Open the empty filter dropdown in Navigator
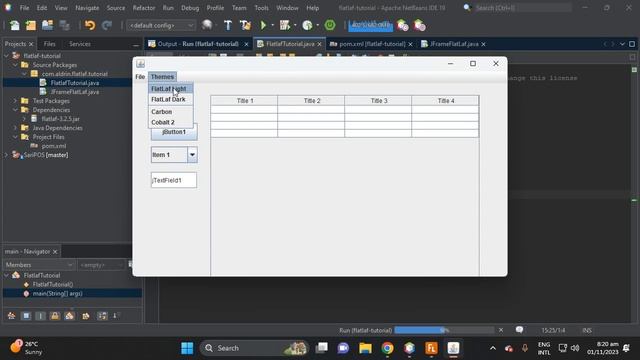Image resolution: width=640 pixels, height=360 pixels. pos(101,265)
